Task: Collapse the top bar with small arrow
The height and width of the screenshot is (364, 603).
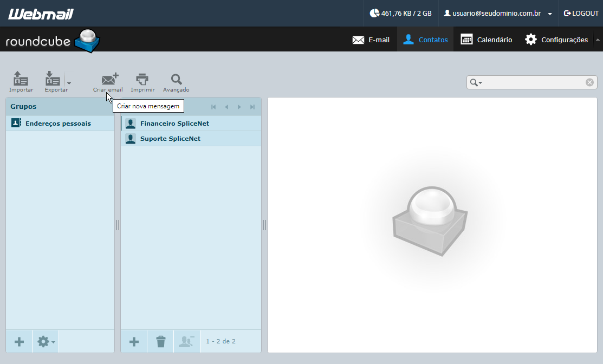Action: click(598, 40)
